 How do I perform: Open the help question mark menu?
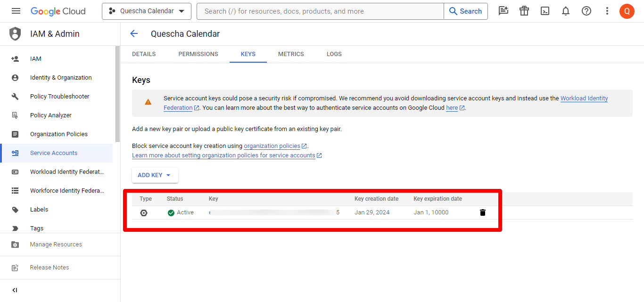[x=586, y=11]
